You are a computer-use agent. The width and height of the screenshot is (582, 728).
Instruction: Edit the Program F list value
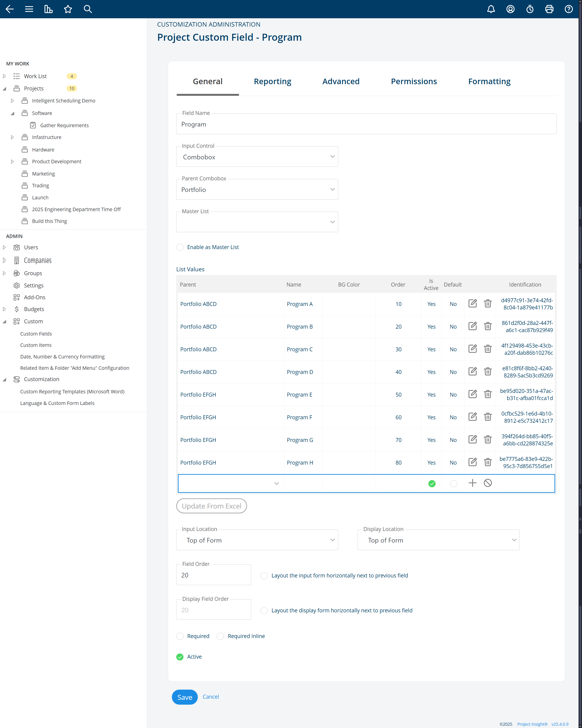(473, 417)
